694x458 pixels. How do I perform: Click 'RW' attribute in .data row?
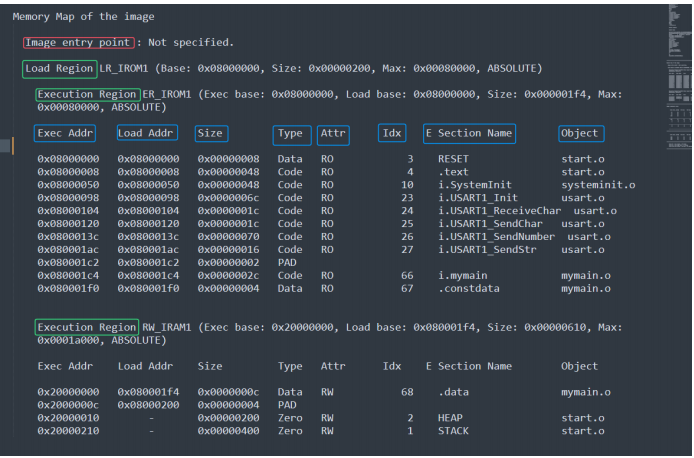pyautogui.click(x=327, y=392)
